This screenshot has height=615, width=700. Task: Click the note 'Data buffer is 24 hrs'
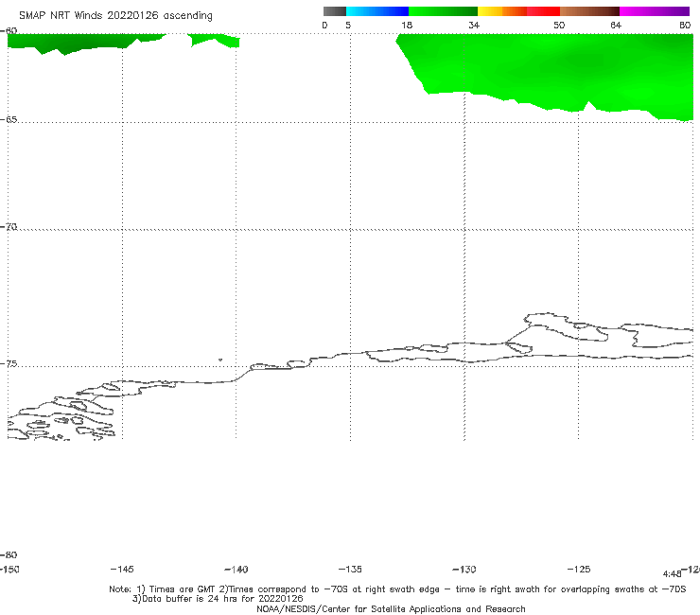click(x=189, y=599)
